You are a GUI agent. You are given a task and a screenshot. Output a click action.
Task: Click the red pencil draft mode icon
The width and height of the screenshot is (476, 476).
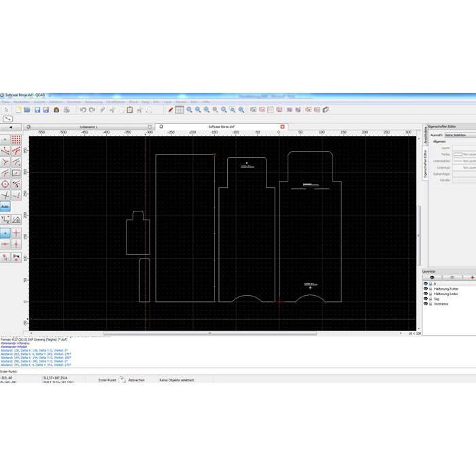tap(171, 109)
